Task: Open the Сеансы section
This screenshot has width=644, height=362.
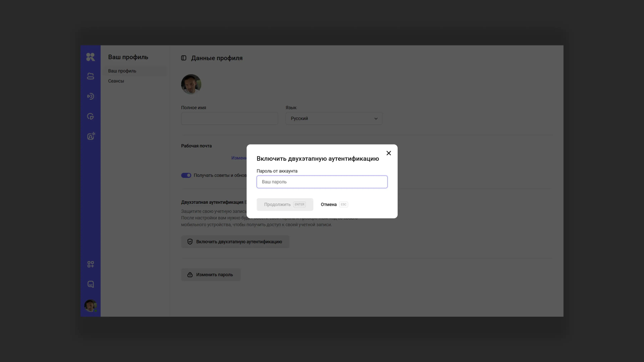Action: pyautogui.click(x=116, y=81)
